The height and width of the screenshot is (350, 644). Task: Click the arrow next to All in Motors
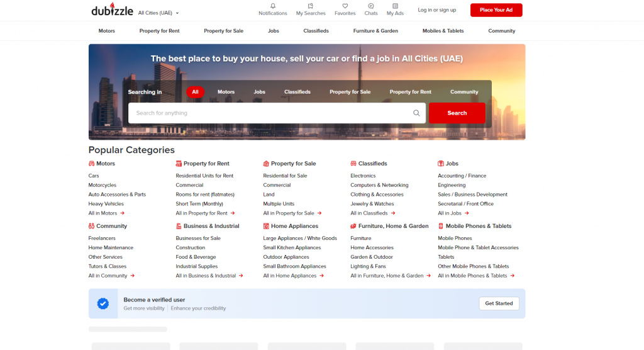[x=123, y=213]
